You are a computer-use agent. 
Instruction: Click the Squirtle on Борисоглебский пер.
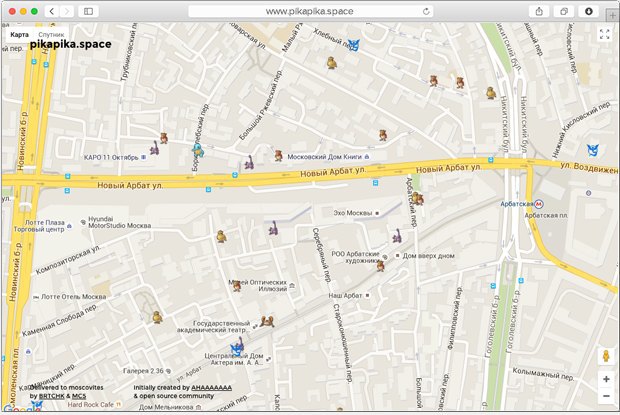(x=198, y=150)
